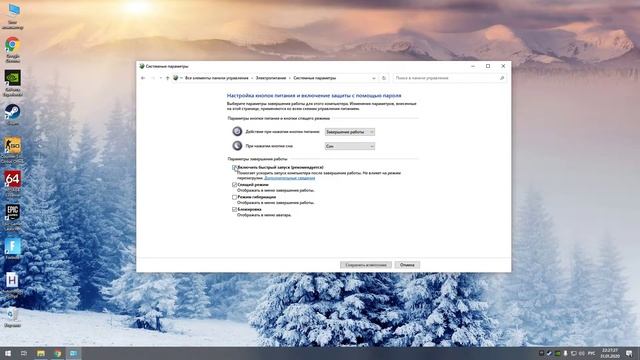
Task: Open recent locations dropdown arrow
Action: (161, 78)
